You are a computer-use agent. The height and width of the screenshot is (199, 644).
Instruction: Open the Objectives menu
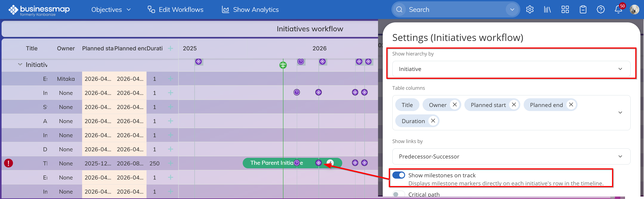[111, 9]
